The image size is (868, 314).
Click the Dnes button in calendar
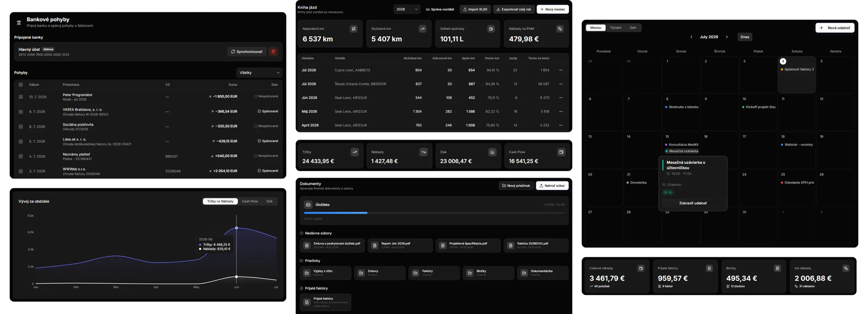(745, 37)
